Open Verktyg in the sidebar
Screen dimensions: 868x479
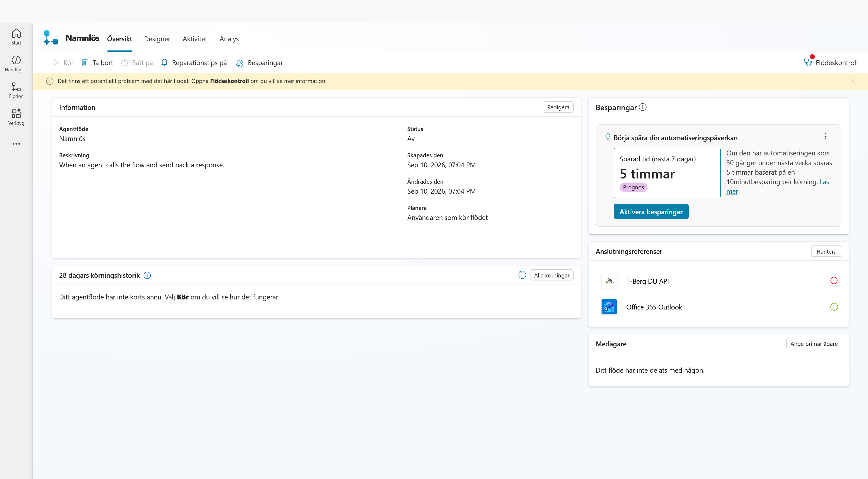tap(16, 117)
